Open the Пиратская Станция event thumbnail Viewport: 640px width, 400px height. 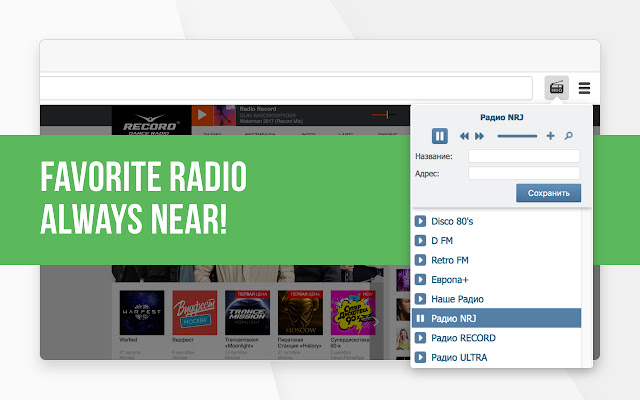(x=300, y=313)
